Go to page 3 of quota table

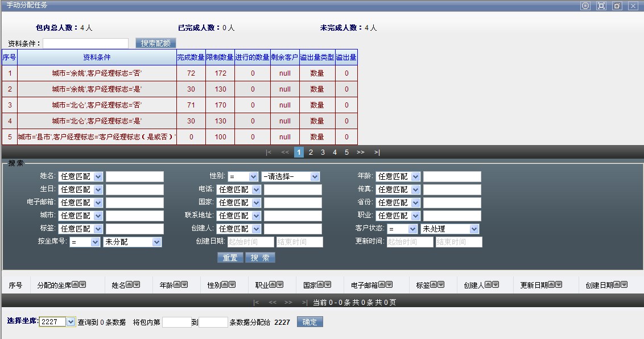click(x=323, y=152)
